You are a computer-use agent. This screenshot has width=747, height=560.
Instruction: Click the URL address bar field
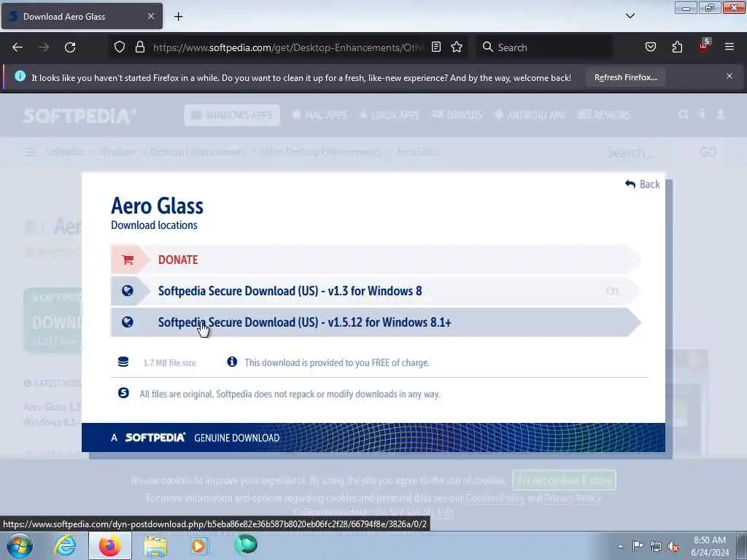(x=287, y=47)
